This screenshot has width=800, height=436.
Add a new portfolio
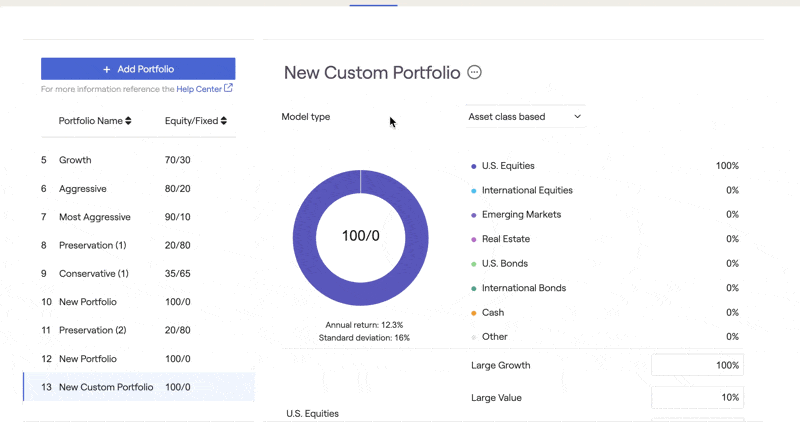(138, 69)
